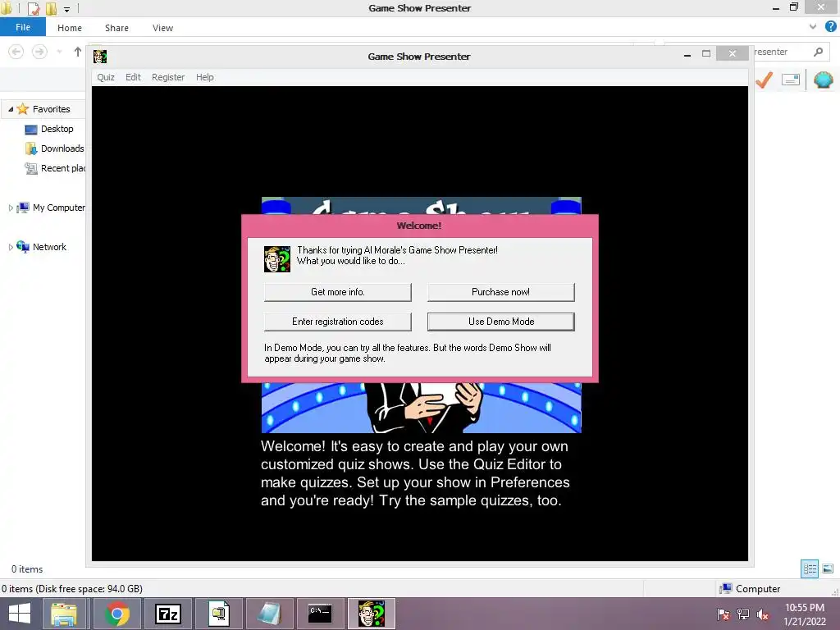840x630 pixels.
Task: Click 'Disk free space: 94.0 GB' status text
Action: click(x=90, y=589)
